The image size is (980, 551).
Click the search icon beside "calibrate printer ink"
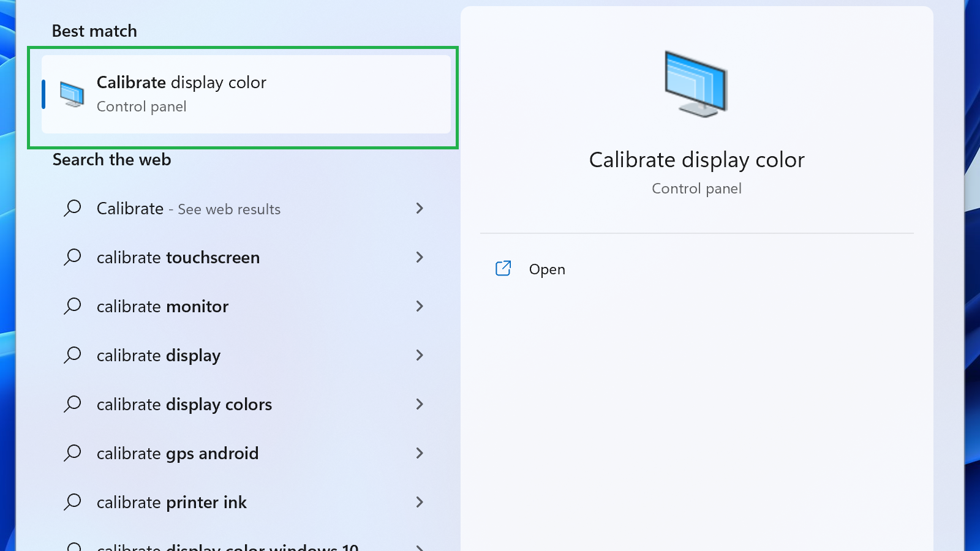72,502
